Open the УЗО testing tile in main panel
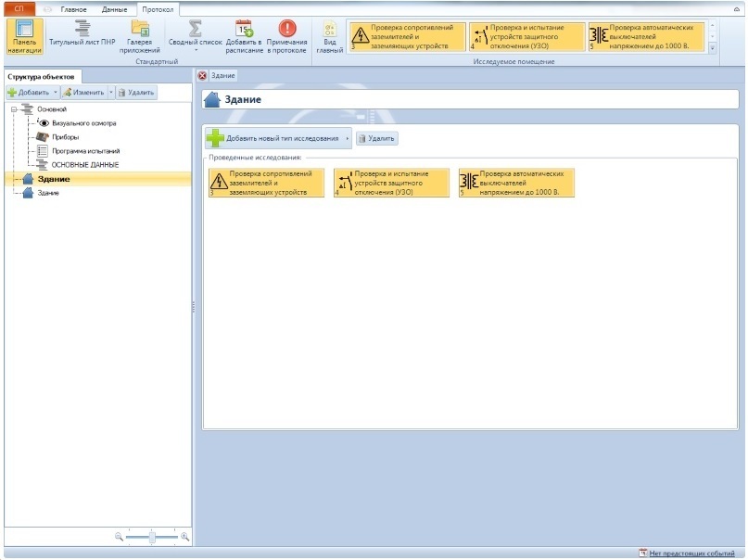 click(390, 183)
